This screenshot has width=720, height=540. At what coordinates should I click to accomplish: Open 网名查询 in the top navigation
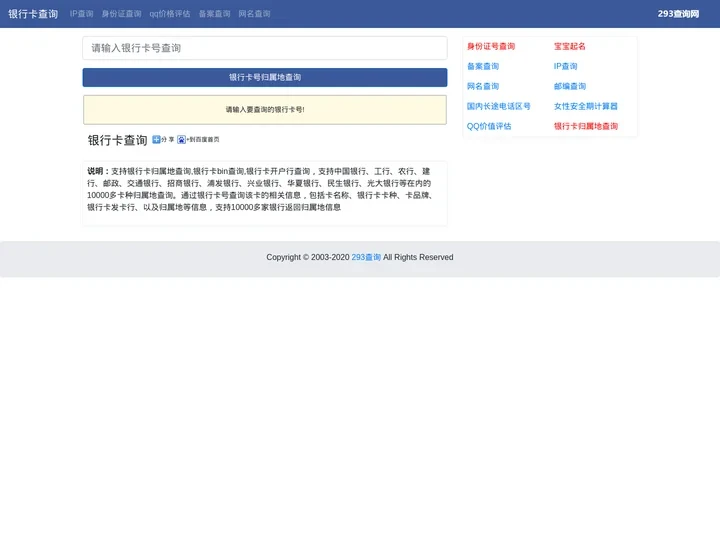pyautogui.click(x=254, y=14)
